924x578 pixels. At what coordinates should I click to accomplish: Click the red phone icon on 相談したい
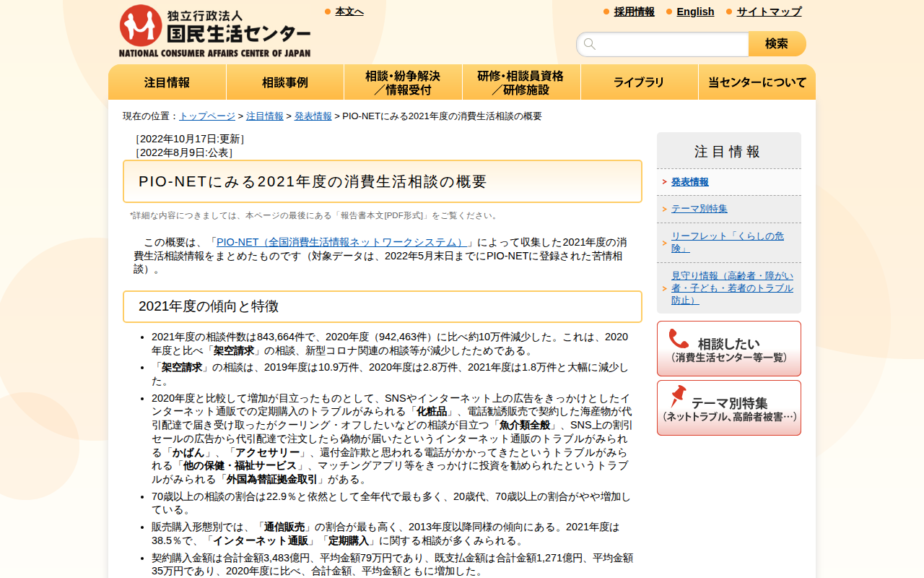click(679, 339)
